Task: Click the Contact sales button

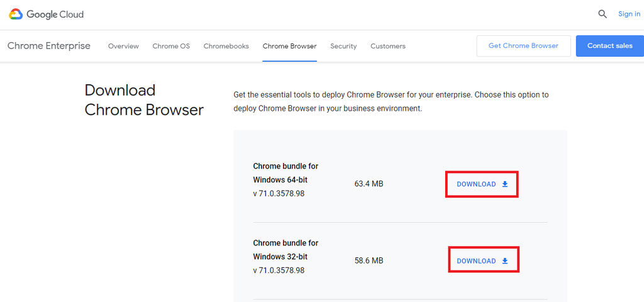Action: (610, 45)
